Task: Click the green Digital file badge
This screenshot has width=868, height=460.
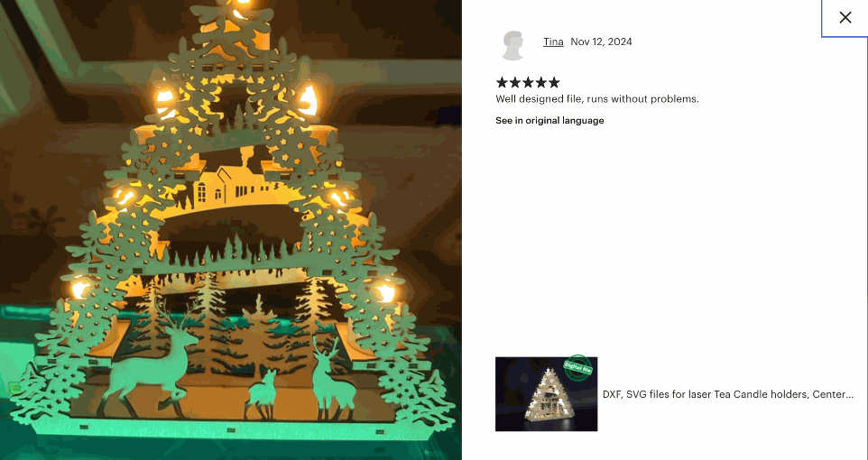Action: [577, 367]
